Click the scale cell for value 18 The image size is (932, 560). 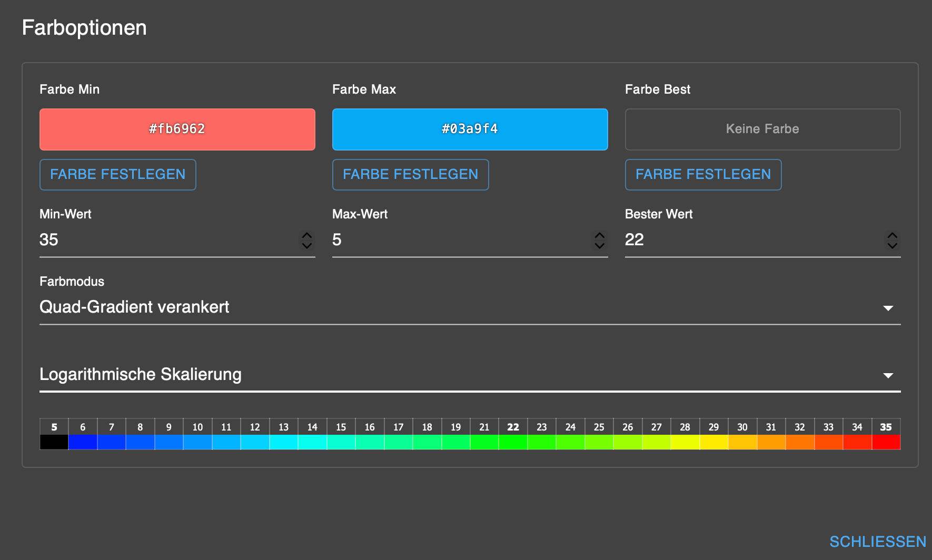(427, 434)
